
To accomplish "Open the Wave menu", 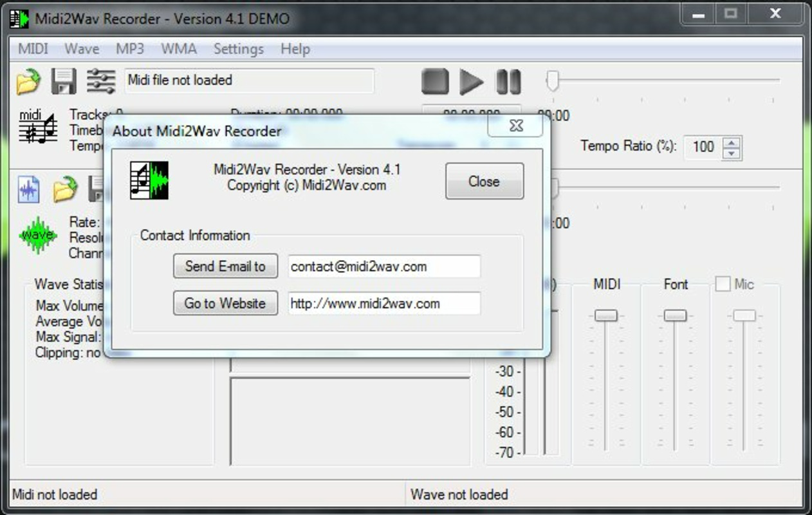I will tap(82, 49).
